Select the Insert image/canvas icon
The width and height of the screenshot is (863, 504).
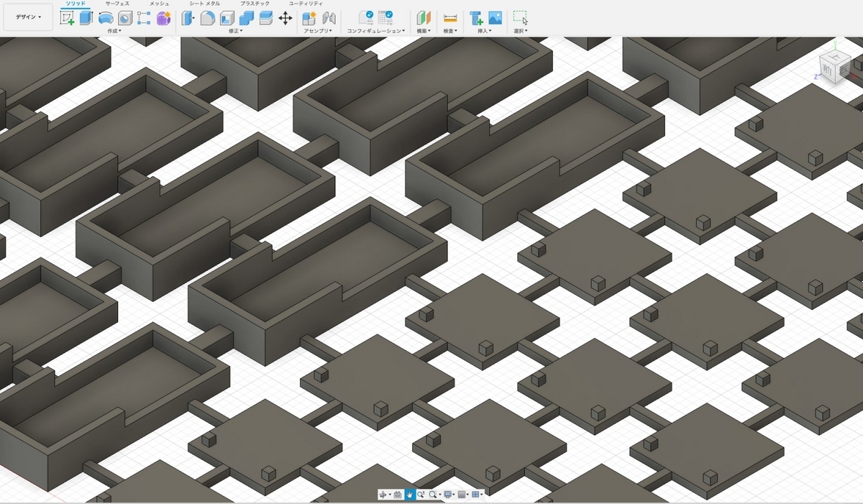tap(495, 18)
